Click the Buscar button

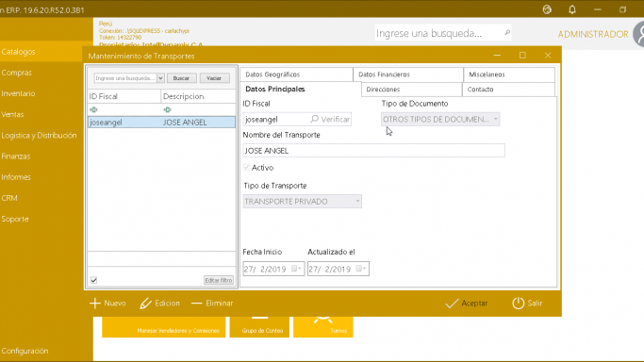click(x=181, y=78)
